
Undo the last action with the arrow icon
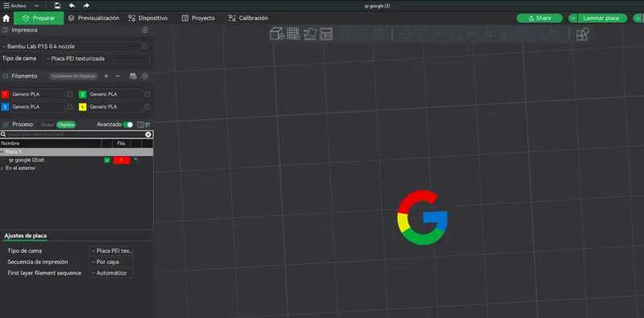click(72, 6)
